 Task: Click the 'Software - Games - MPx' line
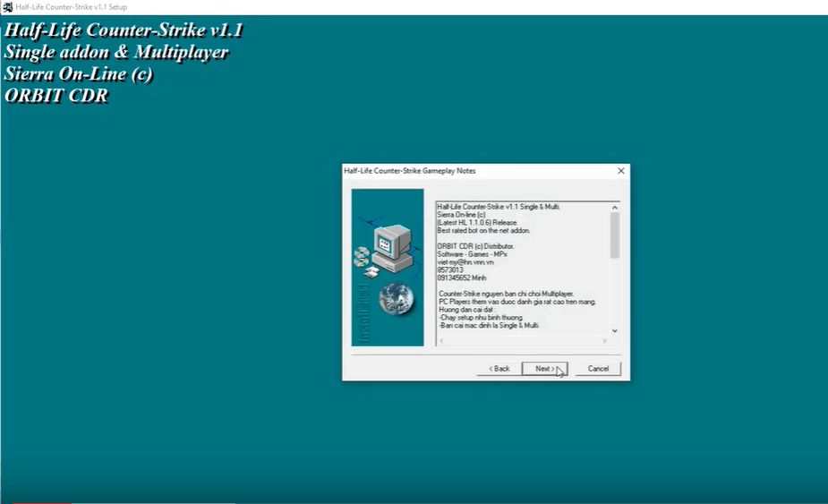coord(472,254)
